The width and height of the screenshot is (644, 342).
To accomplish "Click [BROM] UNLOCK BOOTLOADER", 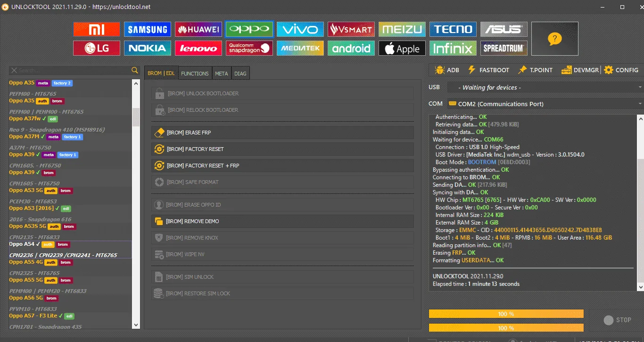I will click(x=282, y=93).
